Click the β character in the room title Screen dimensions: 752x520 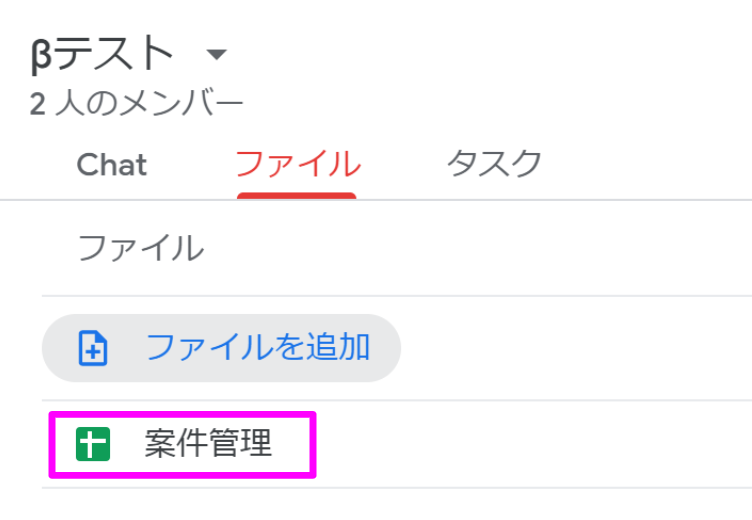[x=41, y=57]
